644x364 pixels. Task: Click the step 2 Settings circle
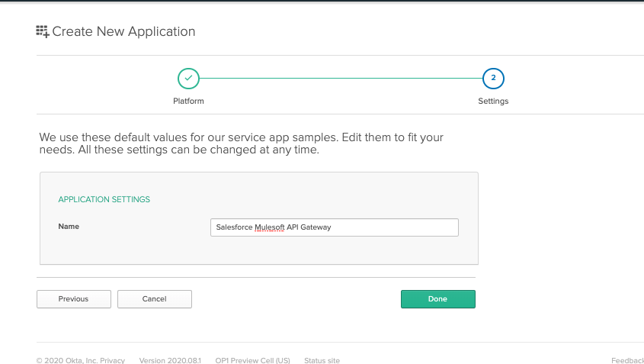(493, 78)
